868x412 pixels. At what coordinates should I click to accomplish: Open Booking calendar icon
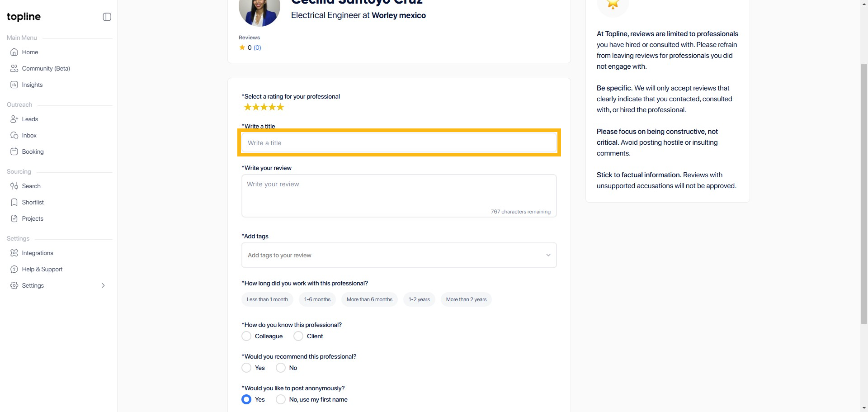(14, 152)
